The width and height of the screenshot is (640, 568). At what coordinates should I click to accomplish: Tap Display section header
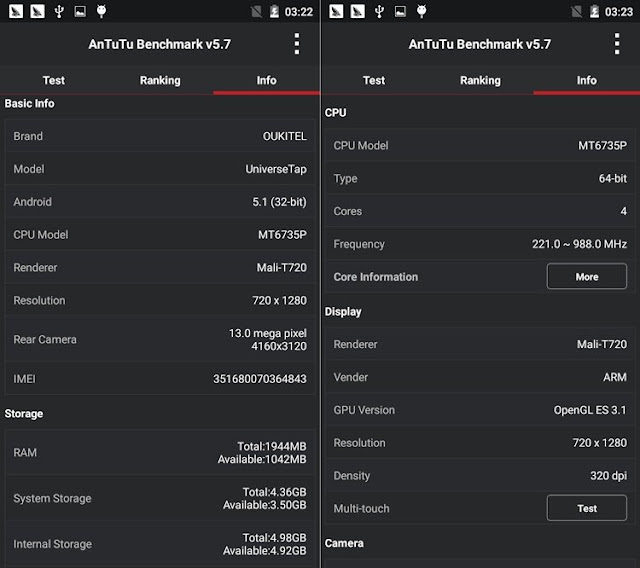tap(343, 312)
